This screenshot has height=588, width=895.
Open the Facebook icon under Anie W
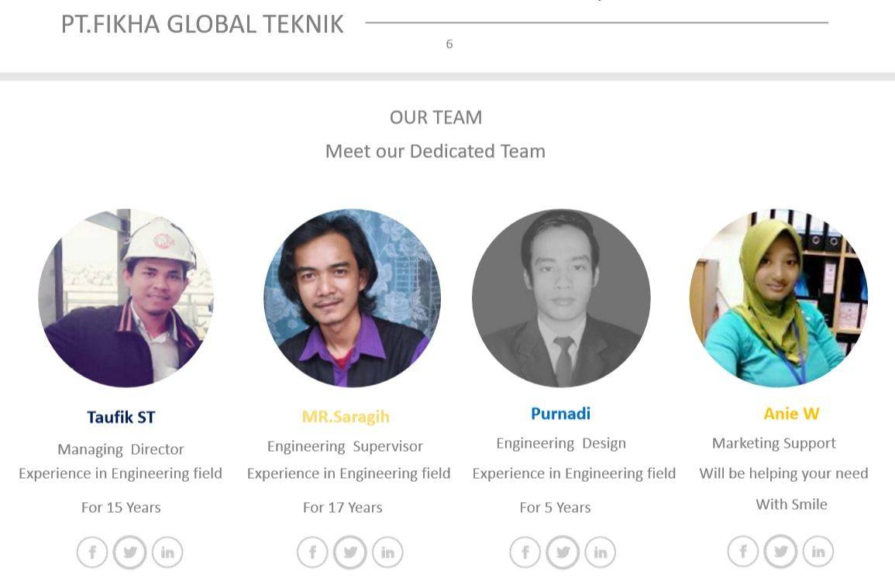pos(742,551)
